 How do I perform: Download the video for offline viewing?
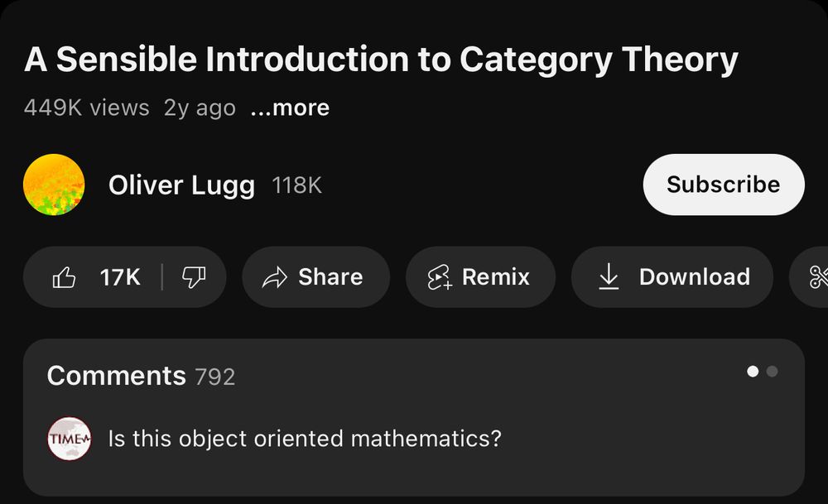pos(672,277)
